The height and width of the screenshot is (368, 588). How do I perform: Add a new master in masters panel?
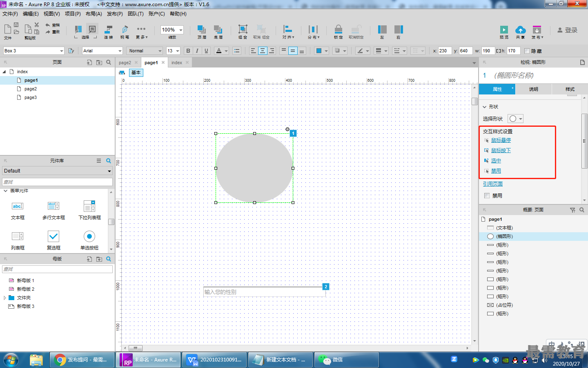click(x=89, y=259)
